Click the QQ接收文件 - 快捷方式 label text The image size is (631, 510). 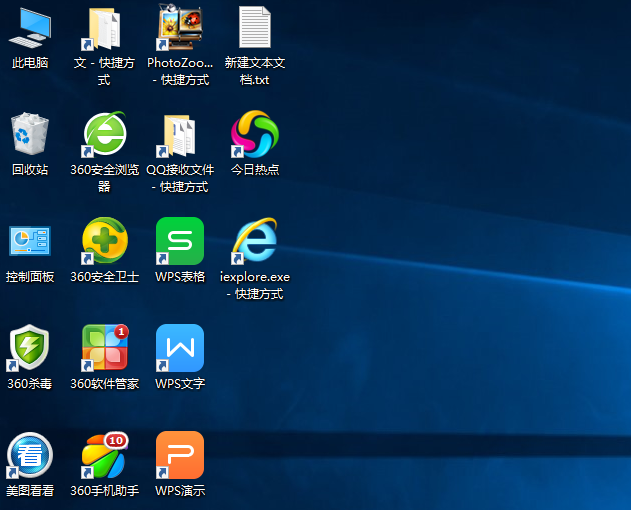179,178
